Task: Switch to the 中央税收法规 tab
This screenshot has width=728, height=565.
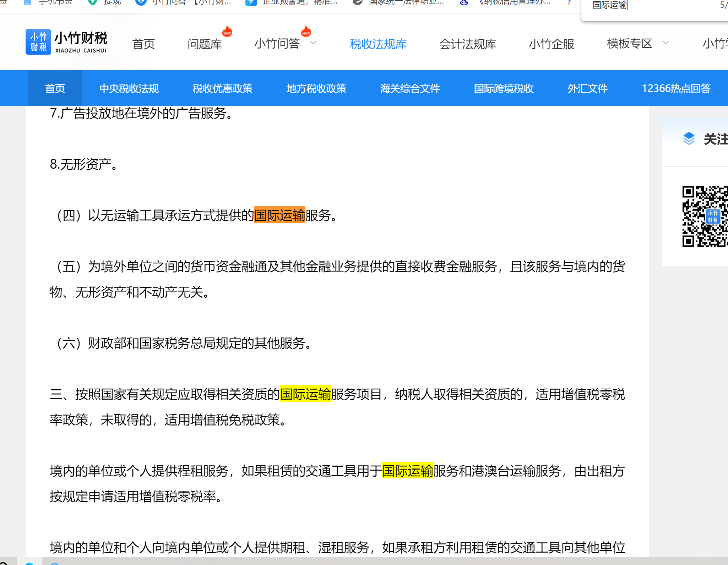Action: click(129, 88)
